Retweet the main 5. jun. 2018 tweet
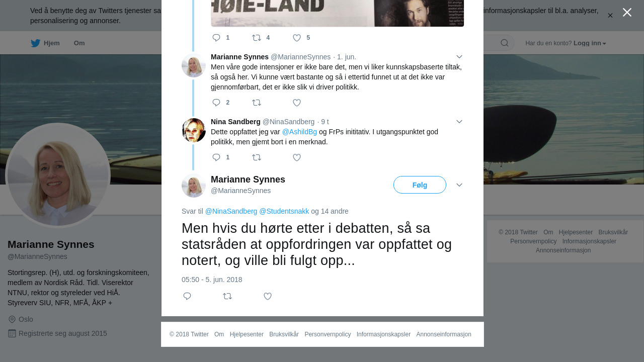Image resolution: width=644 pixels, height=362 pixels. click(x=227, y=296)
